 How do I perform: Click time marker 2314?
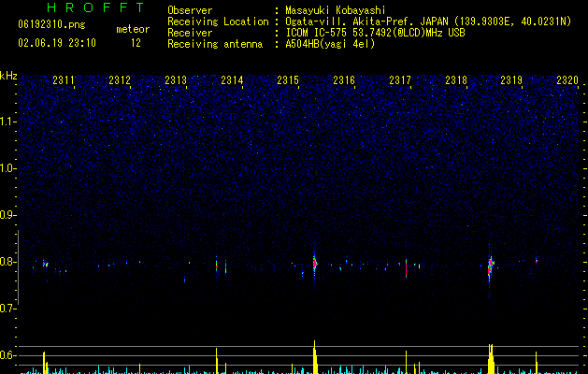click(x=232, y=80)
